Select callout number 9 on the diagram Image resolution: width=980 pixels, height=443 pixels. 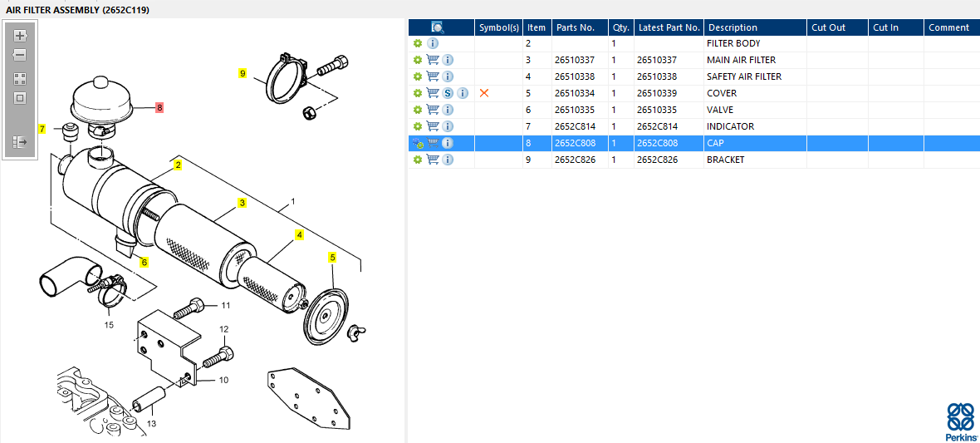[x=243, y=73]
